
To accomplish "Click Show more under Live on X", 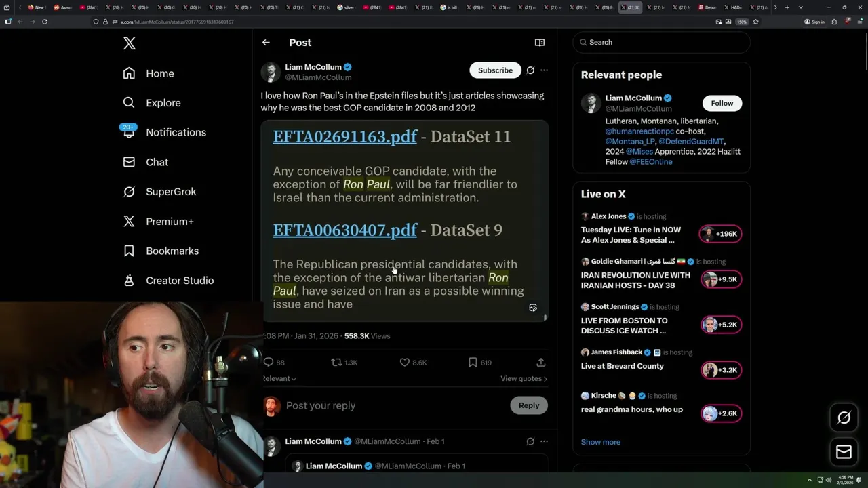I will 600,442.
